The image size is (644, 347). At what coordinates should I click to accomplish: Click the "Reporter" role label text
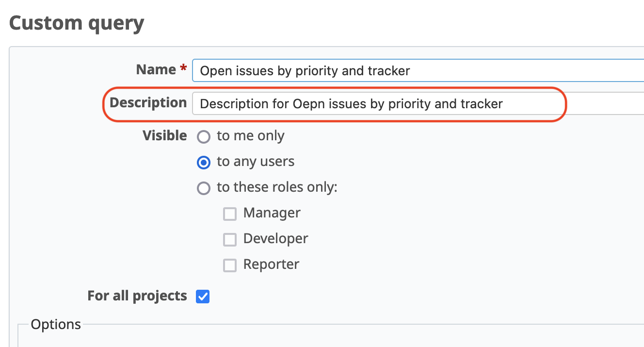(271, 264)
